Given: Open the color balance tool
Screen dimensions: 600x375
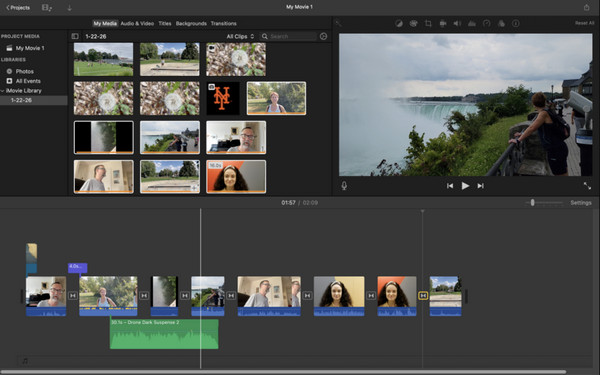Looking at the screenshot, I should (399, 23).
